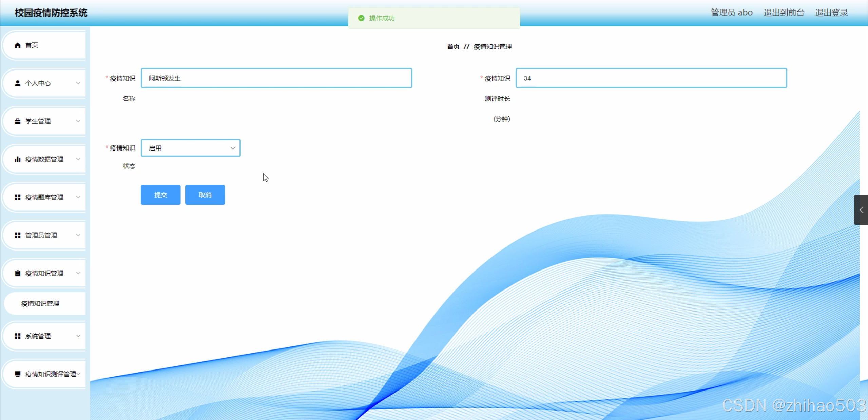Click the briefcase icon for 学生管理
Viewport: 868px width, 420px height.
(18, 121)
